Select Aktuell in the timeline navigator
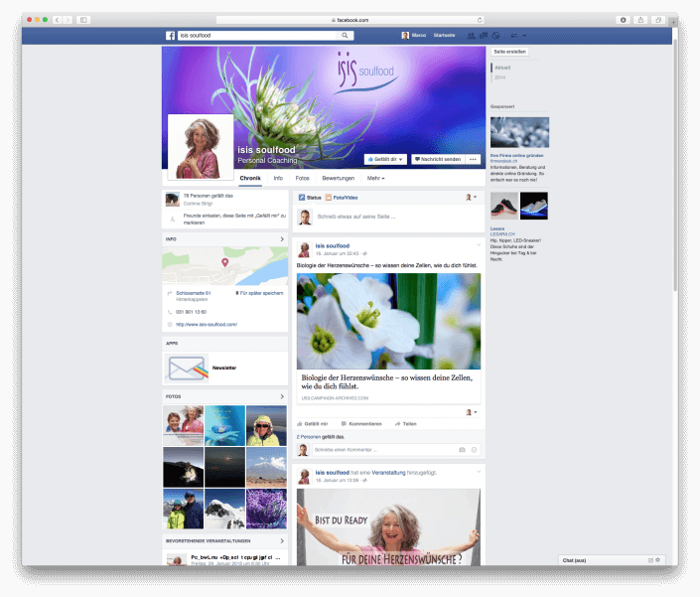 coord(502,68)
